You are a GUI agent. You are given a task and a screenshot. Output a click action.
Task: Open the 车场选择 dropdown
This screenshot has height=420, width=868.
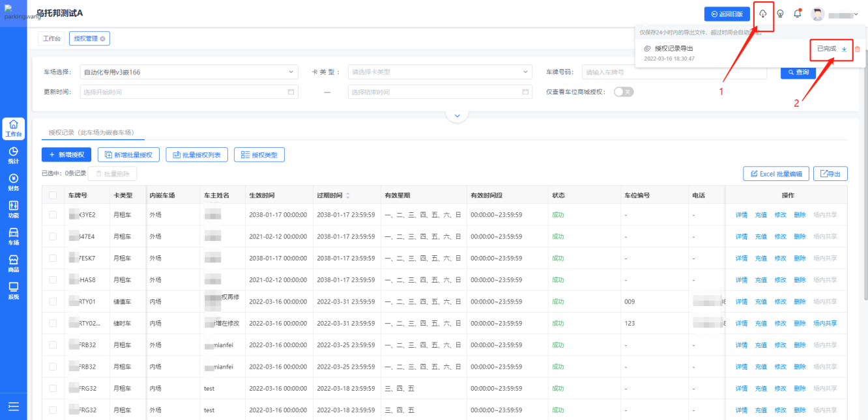[x=188, y=72]
